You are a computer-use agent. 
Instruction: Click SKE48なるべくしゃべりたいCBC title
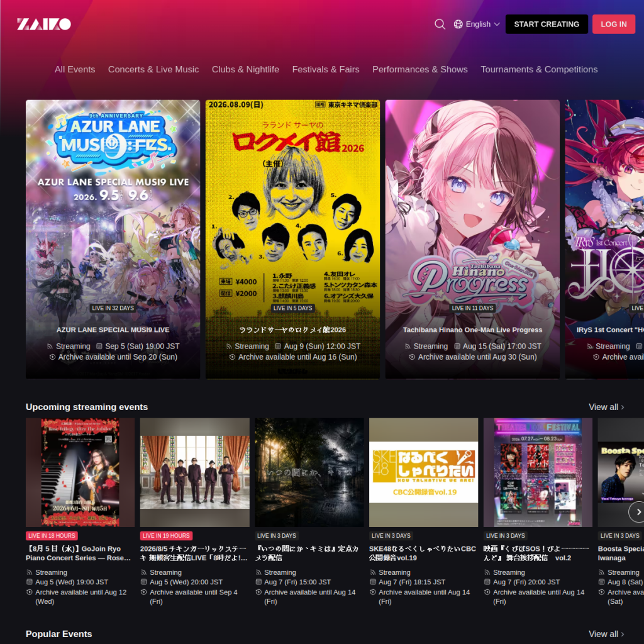point(423,553)
